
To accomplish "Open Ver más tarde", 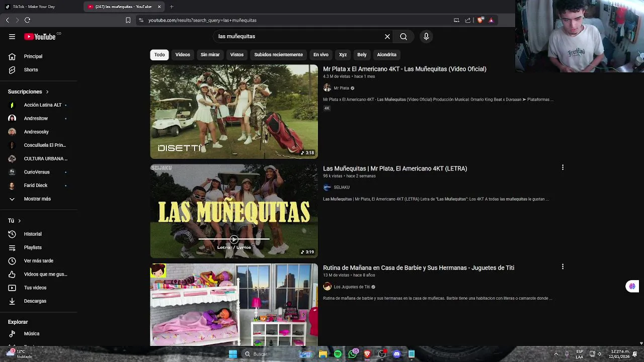I will 39,261.
